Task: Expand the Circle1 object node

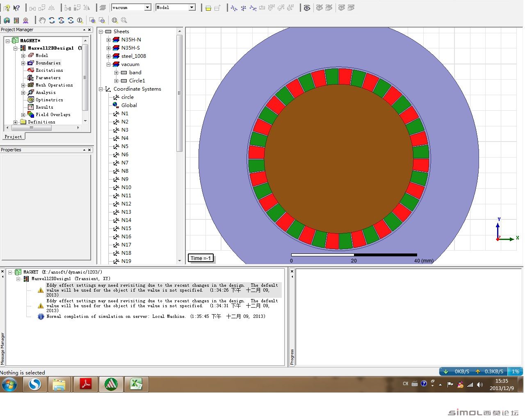Action: click(116, 81)
